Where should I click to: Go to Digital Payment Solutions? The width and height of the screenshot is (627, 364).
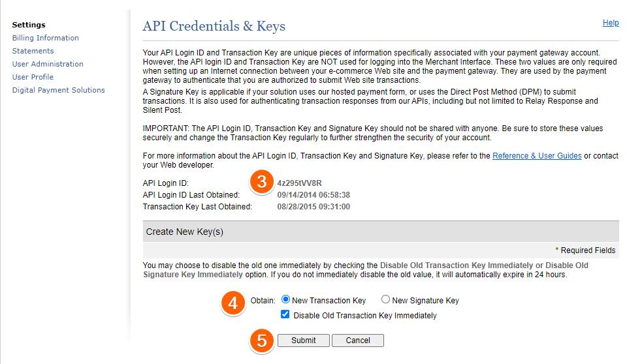58,90
